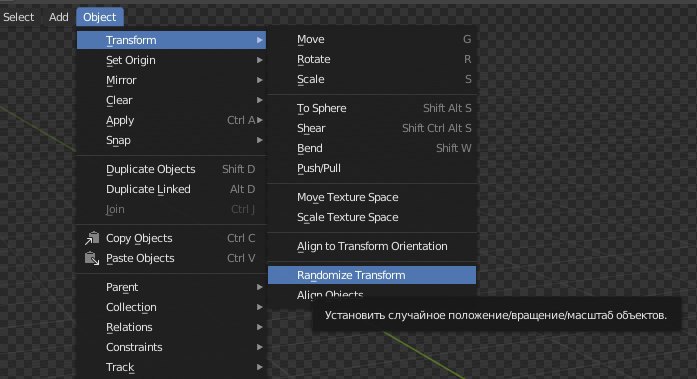Click the Paste Objects entry
The image size is (697, 379).
(x=171, y=258)
